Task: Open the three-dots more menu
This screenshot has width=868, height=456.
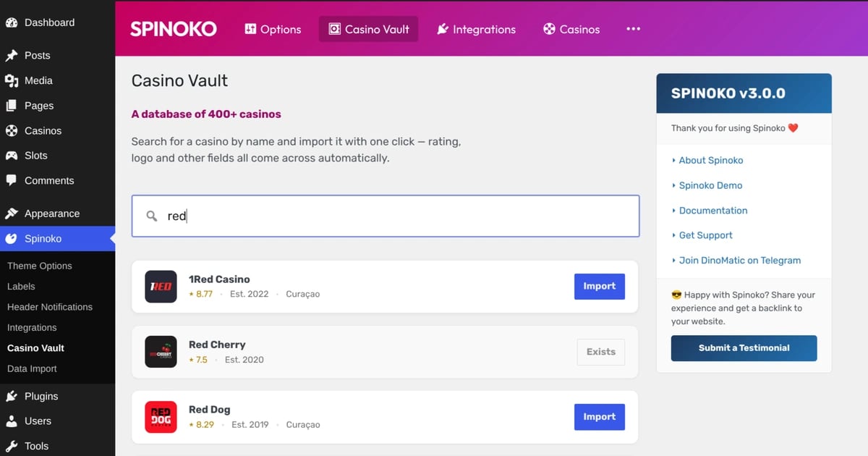Action: (x=634, y=29)
